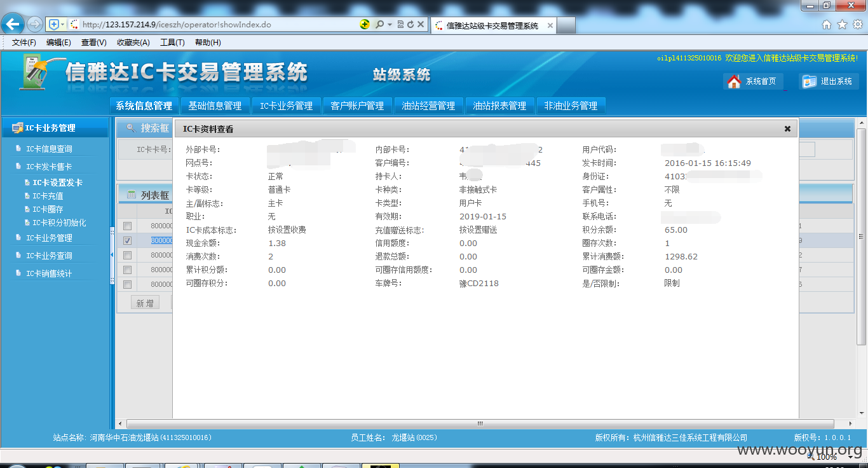Select IC卡积分初始化 in the sidebar
Viewport: 868px width, 468px height.
[59, 223]
